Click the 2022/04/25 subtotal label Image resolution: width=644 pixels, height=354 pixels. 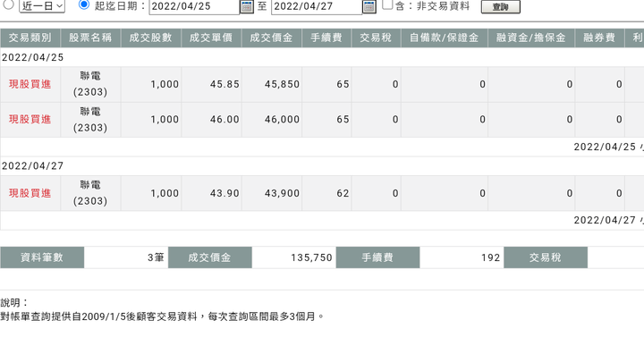(x=609, y=147)
